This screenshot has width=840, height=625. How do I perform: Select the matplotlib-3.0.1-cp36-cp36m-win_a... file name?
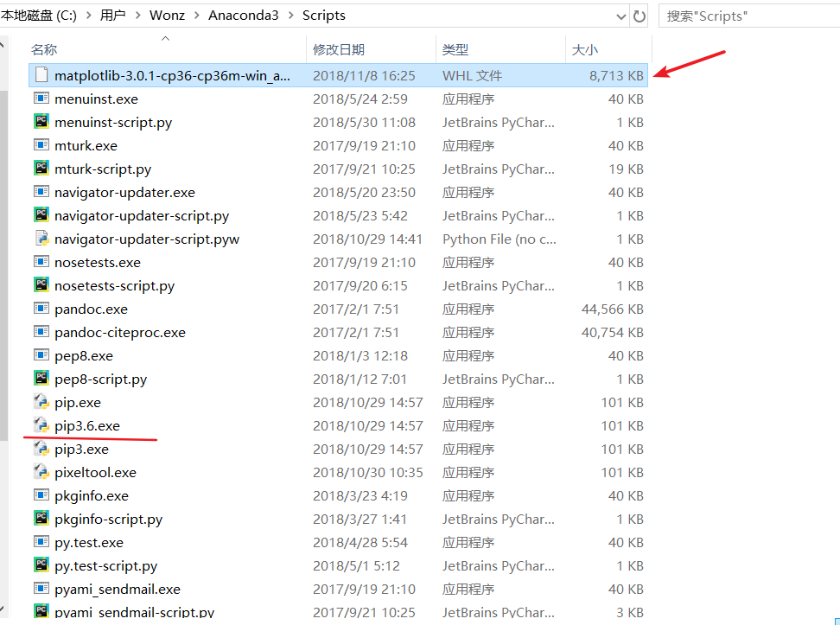172,75
